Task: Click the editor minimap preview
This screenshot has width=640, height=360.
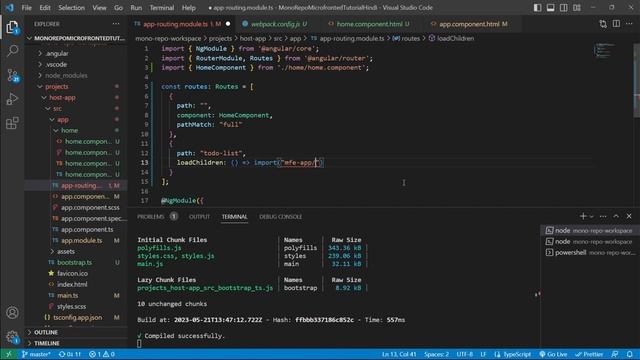Action: pyautogui.click(x=604, y=51)
